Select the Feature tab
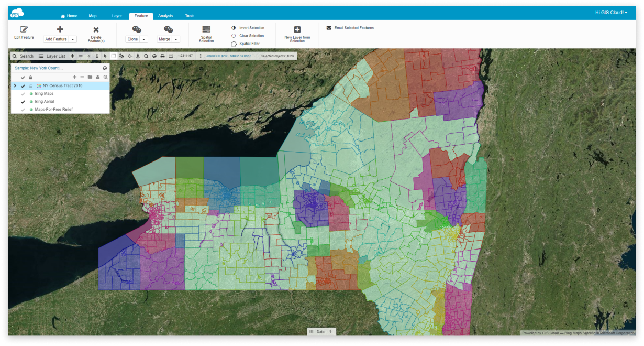The image size is (644, 346). click(141, 16)
